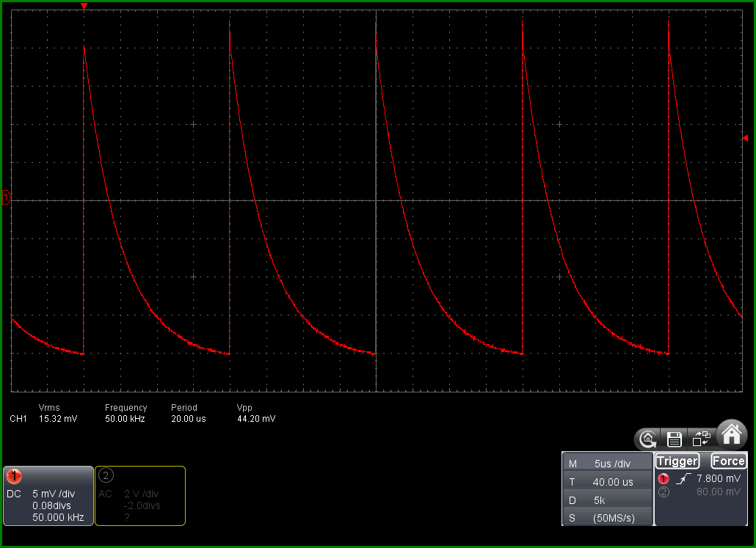
Task: Click the Frequency 50.00 kHz measurement
Action: (x=126, y=413)
